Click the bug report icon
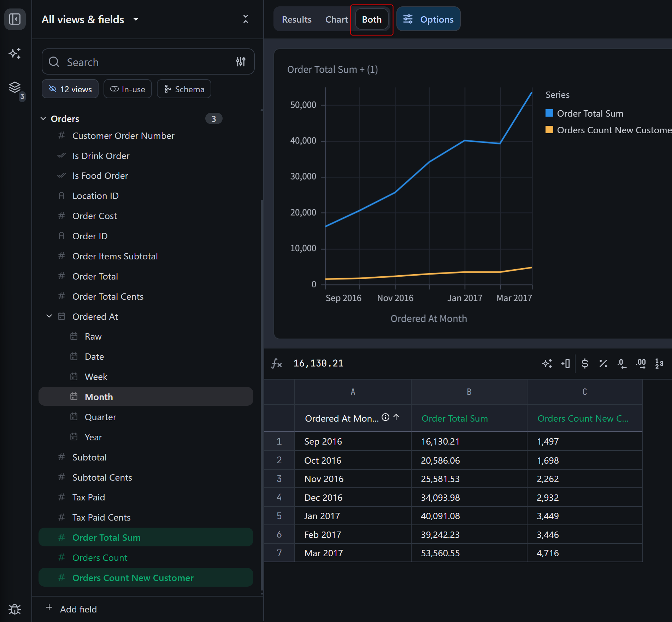This screenshot has width=672, height=622. [15, 609]
